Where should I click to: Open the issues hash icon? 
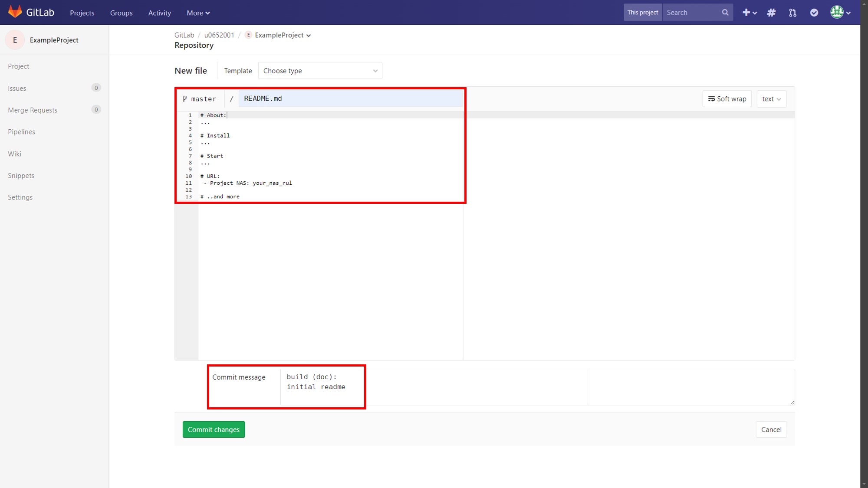point(771,13)
